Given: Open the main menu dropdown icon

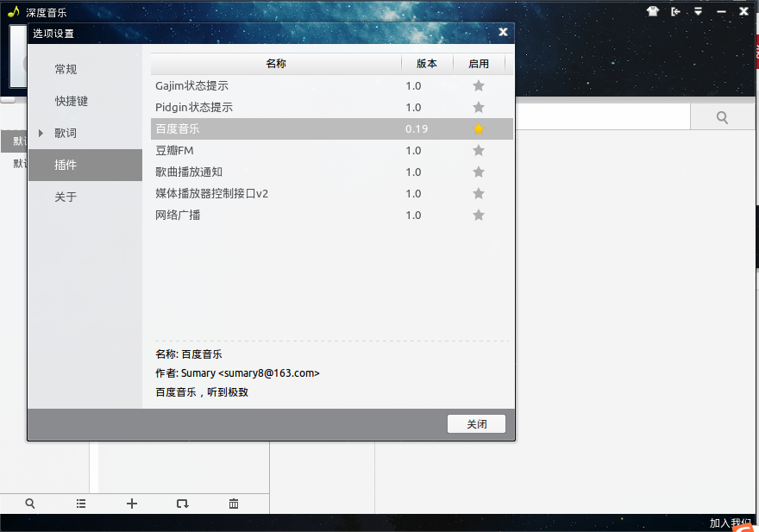Looking at the screenshot, I should pos(698,11).
